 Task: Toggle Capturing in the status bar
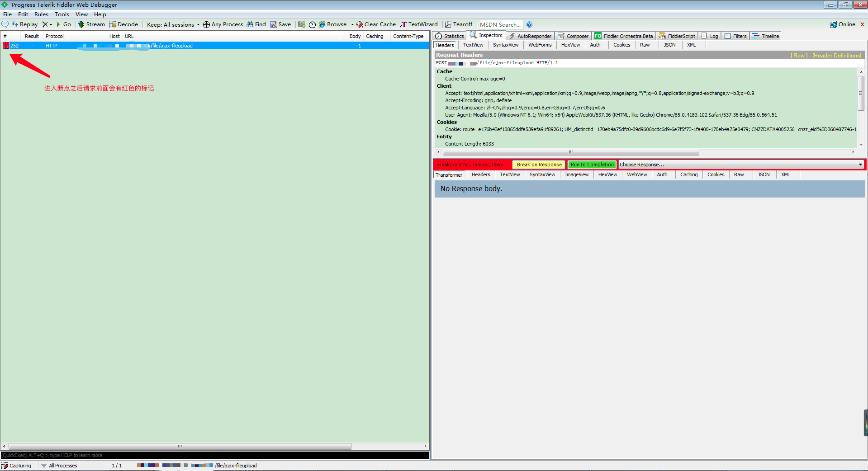pyautogui.click(x=16, y=466)
